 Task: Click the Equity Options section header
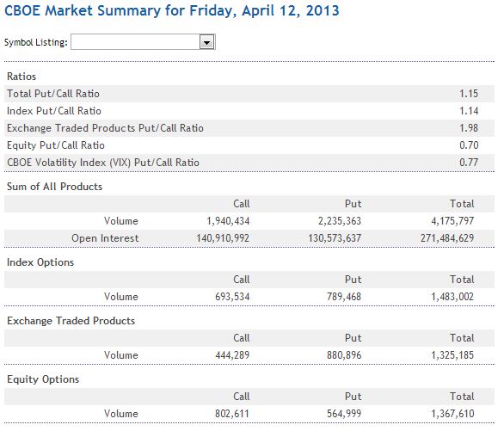coord(43,379)
